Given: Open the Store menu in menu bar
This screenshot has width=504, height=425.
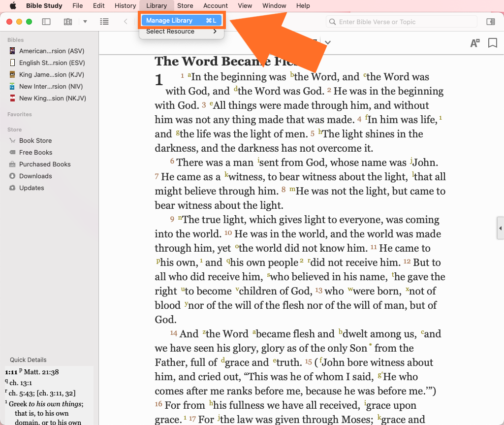Looking at the screenshot, I should (185, 6).
